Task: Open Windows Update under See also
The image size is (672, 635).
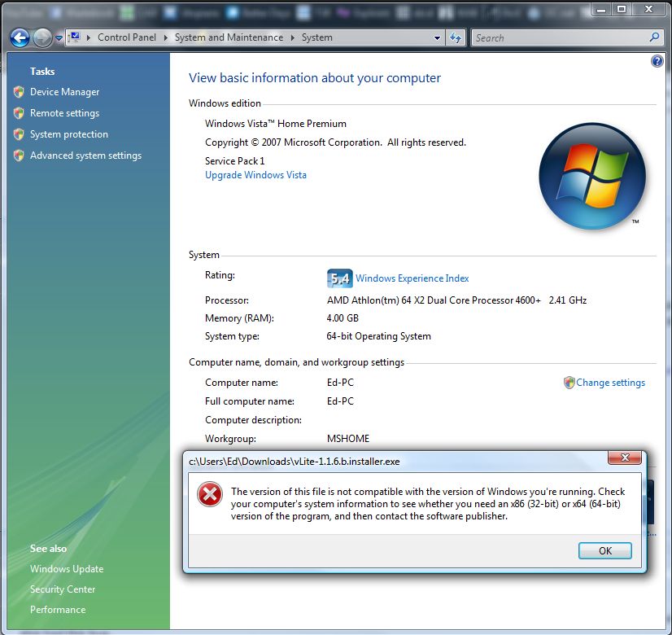Action: (x=67, y=569)
